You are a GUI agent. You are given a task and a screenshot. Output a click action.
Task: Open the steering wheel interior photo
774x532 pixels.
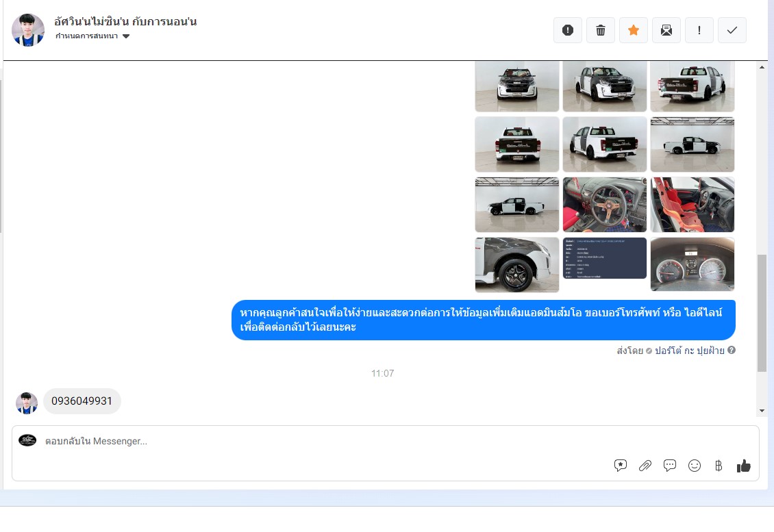[x=604, y=205]
